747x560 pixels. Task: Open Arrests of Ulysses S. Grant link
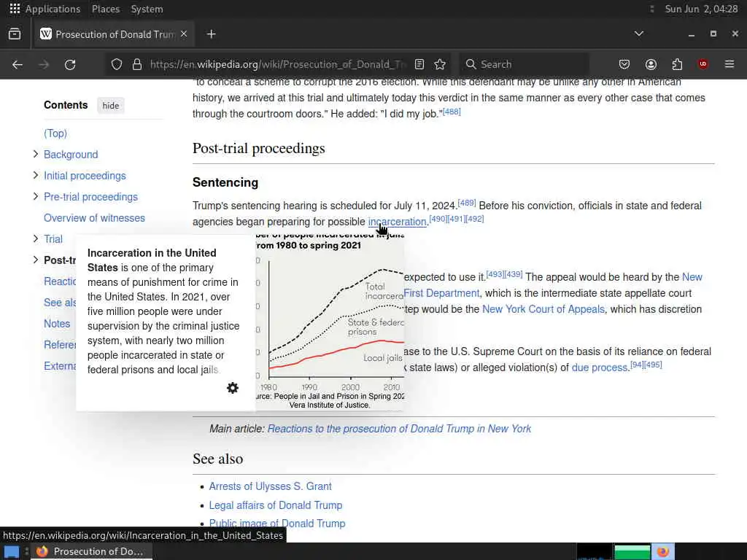pyautogui.click(x=270, y=486)
